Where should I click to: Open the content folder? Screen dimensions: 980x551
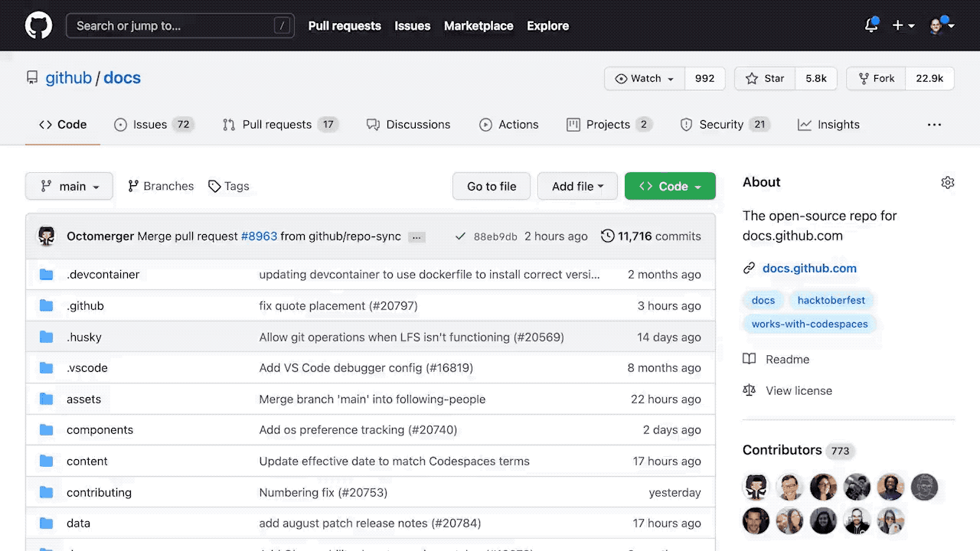pos(87,461)
